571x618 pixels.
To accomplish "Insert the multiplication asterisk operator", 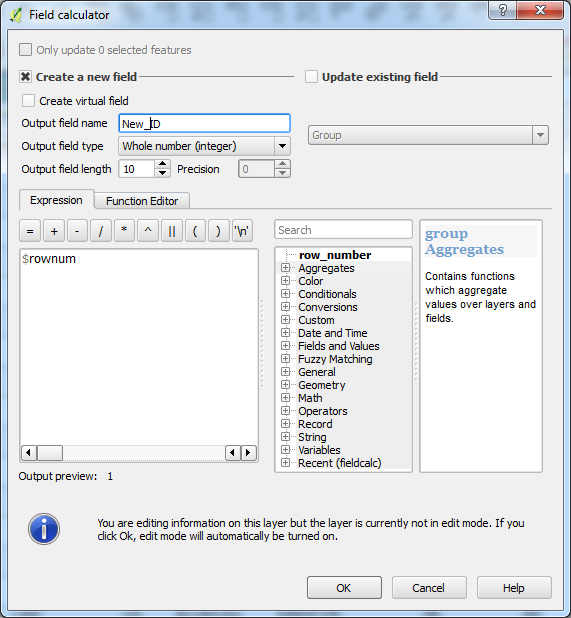I will coord(124,231).
